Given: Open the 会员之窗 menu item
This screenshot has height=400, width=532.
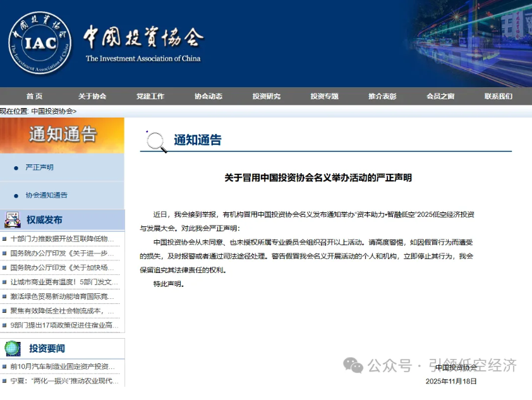Looking at the screenshot, I should coord(440,96).
